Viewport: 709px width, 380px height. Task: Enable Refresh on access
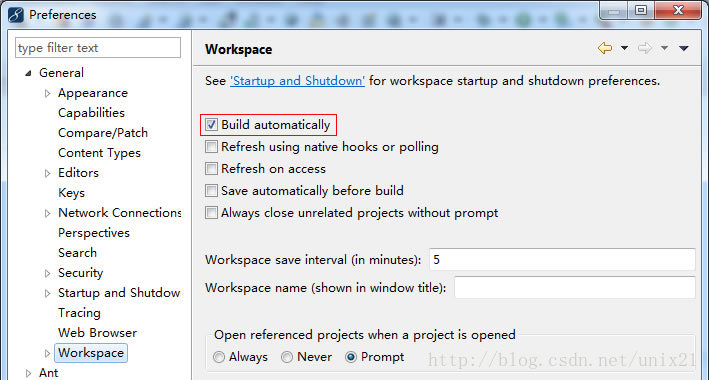click(211, 169)
